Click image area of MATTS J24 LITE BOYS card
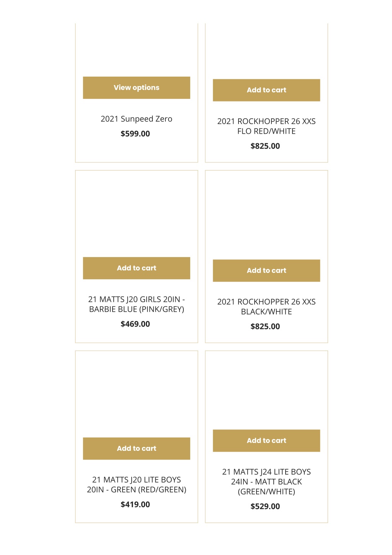Viewport: 392px width, 555px height. (x=266, y=390)
